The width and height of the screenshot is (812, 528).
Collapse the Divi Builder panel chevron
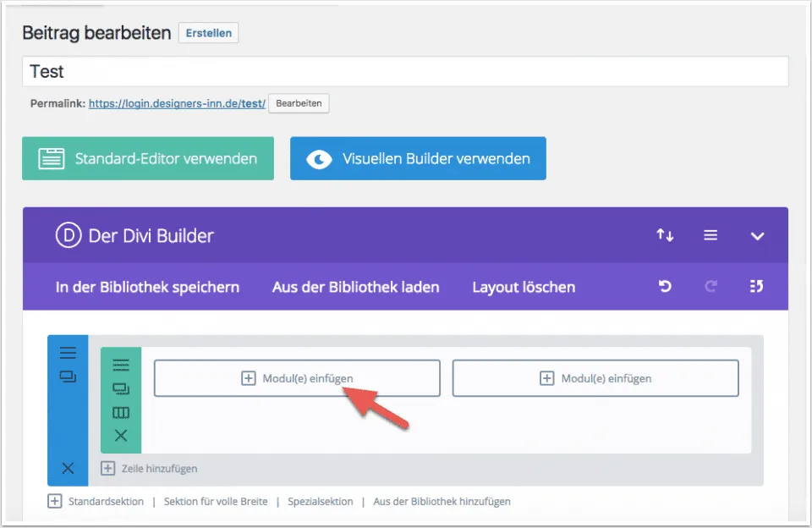(x=757, y=236)
